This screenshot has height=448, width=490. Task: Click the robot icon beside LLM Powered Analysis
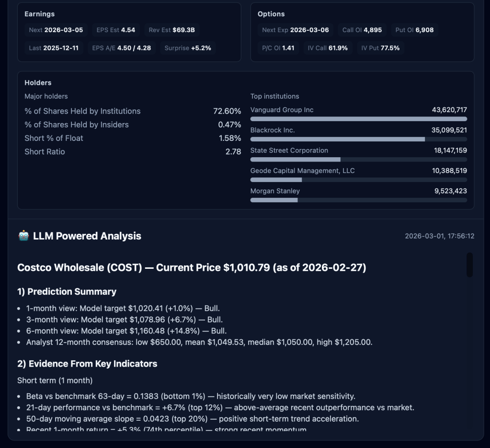[23, 236]
